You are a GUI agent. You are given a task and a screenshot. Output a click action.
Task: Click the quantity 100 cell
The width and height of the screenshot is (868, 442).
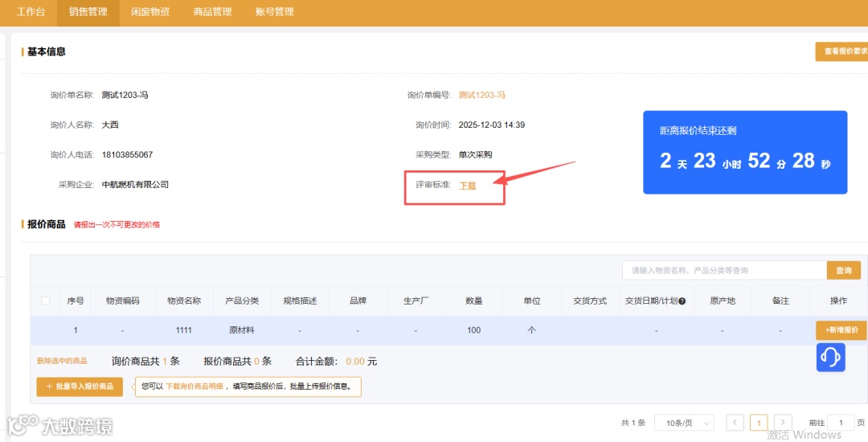click(474, 329)
